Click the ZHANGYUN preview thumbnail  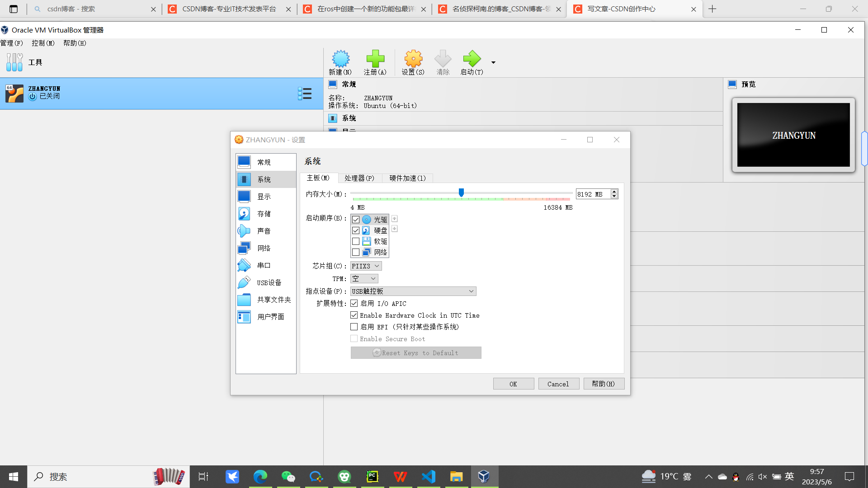pos(793,135)
